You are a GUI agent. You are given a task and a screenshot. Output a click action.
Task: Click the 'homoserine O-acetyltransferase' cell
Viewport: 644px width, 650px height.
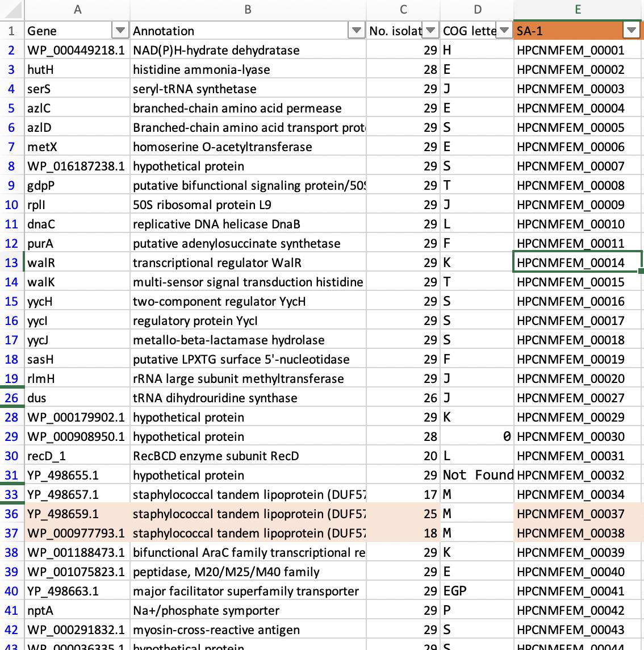coord(248,147)
